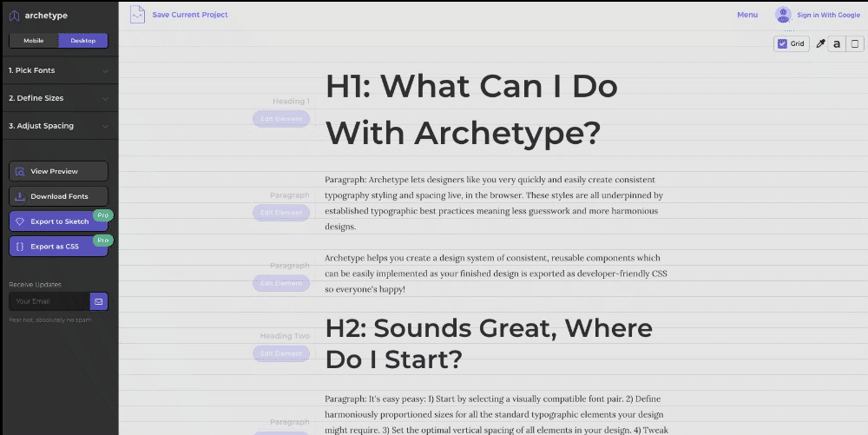Viewport: 868px width, 435px height.
Task: Click the square frame icon at top right
Action: 855,43
